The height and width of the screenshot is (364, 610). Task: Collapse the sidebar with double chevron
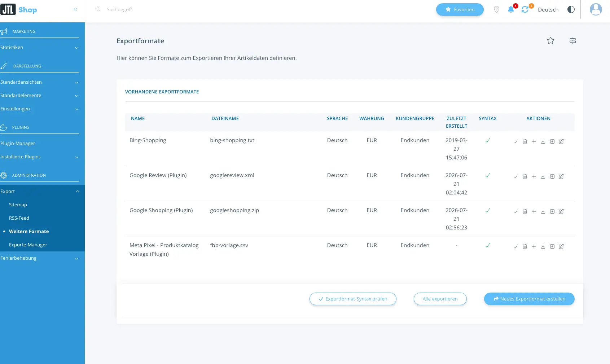[75, 9]
